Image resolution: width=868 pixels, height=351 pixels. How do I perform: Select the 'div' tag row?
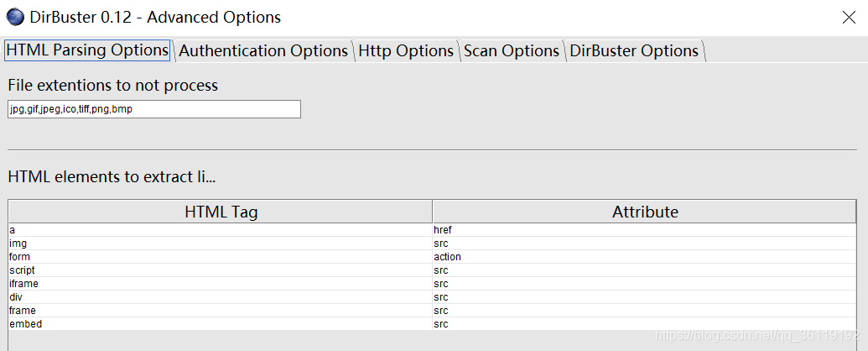click(220, 297)
